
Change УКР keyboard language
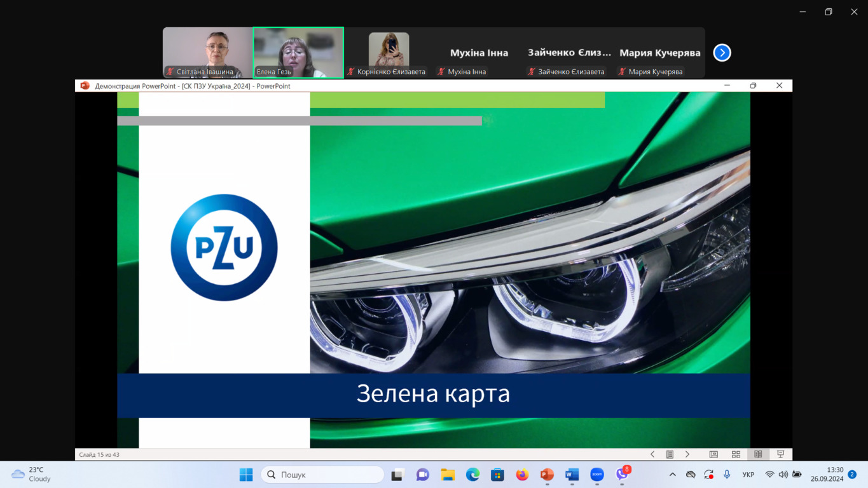point(748,475)
